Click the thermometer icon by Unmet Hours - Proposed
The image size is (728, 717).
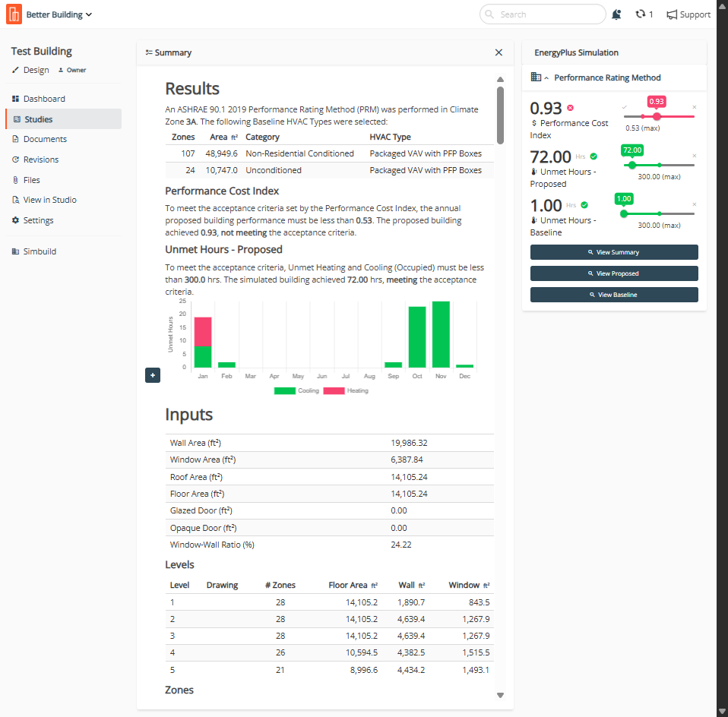click(x=534, y=172)
